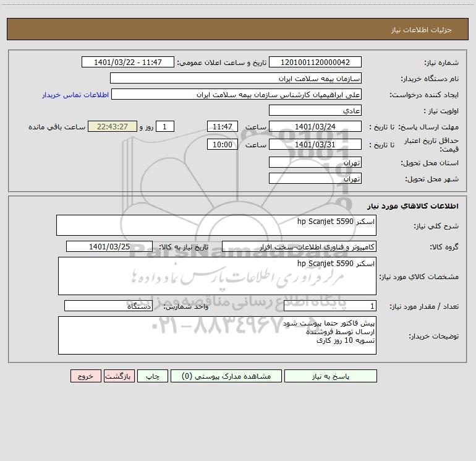
Task: Click the remaining time countdown 22:43:27
Action: pyautogui.click(x=113, y=126)
